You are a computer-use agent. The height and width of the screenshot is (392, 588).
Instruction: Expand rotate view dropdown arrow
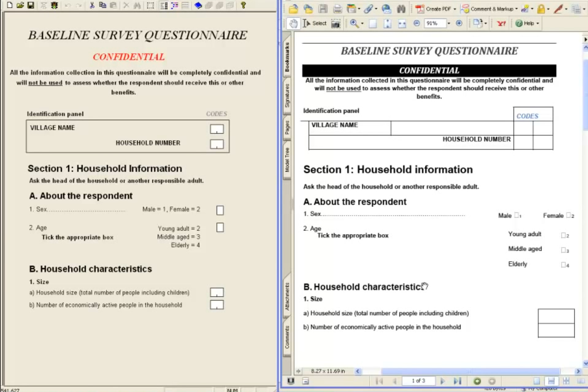[x=486, y=23]
